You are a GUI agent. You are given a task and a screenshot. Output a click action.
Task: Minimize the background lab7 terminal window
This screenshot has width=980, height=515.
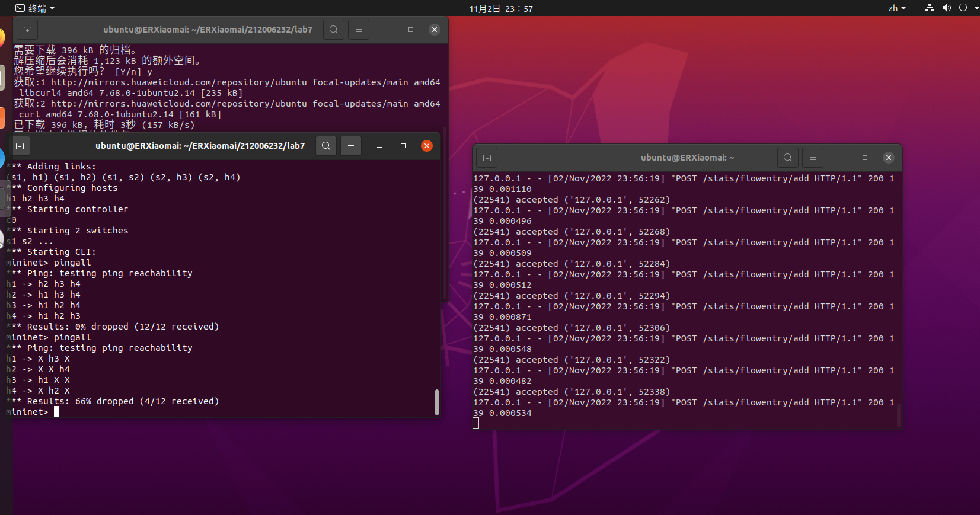click(x=387, y=30)
